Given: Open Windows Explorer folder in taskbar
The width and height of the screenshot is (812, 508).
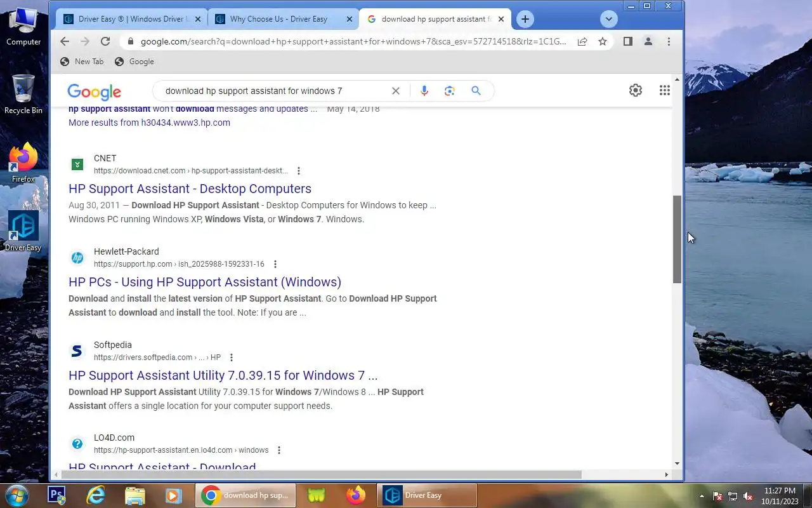Looking at the screenshot, I should 135,495.
